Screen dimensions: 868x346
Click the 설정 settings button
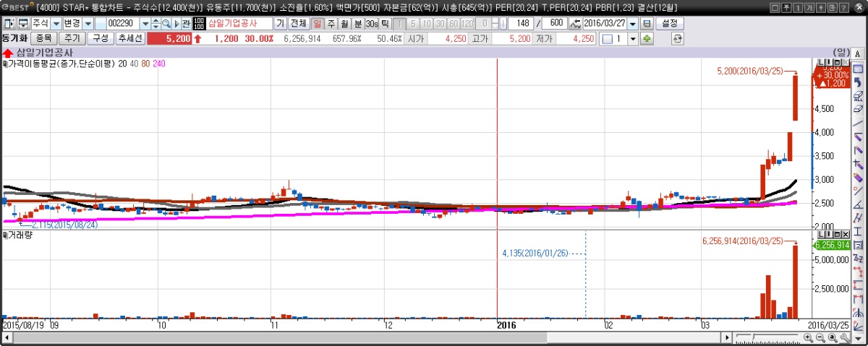[x=671, y=24]
